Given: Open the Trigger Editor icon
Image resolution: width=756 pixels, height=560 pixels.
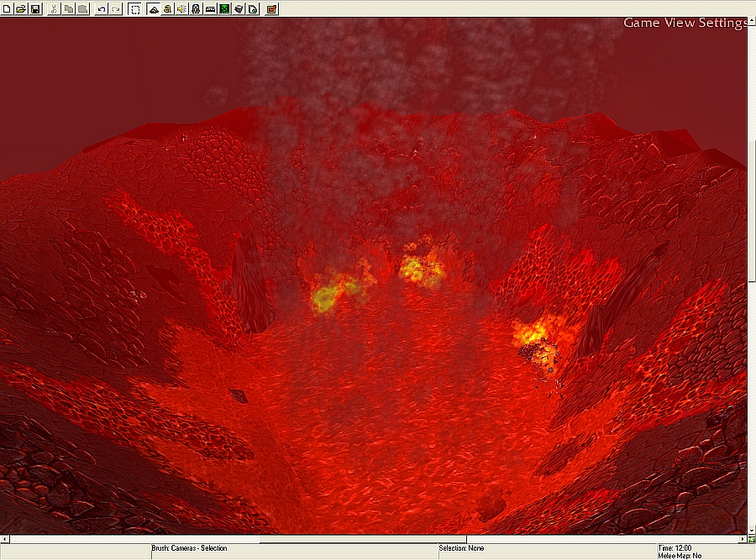Looking at the screenshot, I should (167, 8).
